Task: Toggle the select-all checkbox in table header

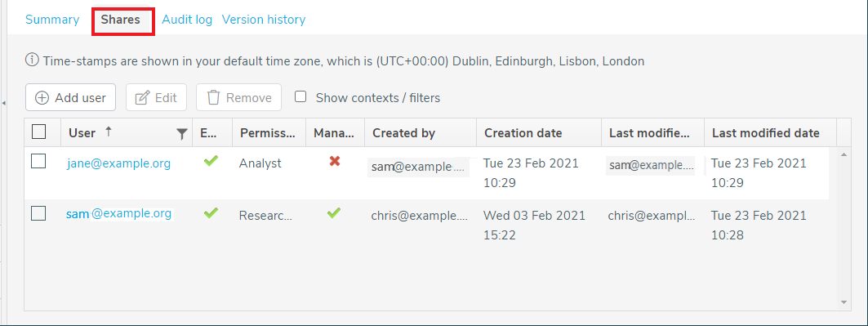Action: pyautogui.click(x=38, y=132)
